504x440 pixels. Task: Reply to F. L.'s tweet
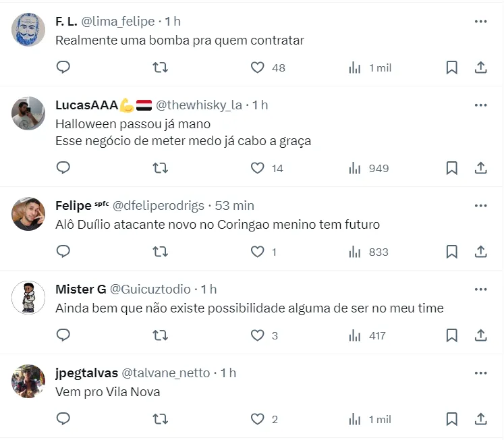click(63, 67)
